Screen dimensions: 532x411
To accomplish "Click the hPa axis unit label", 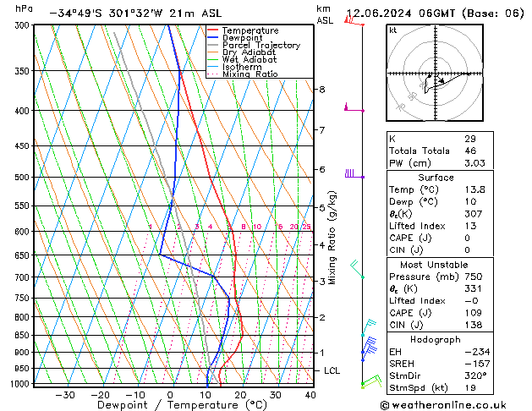I will (24, 8).
